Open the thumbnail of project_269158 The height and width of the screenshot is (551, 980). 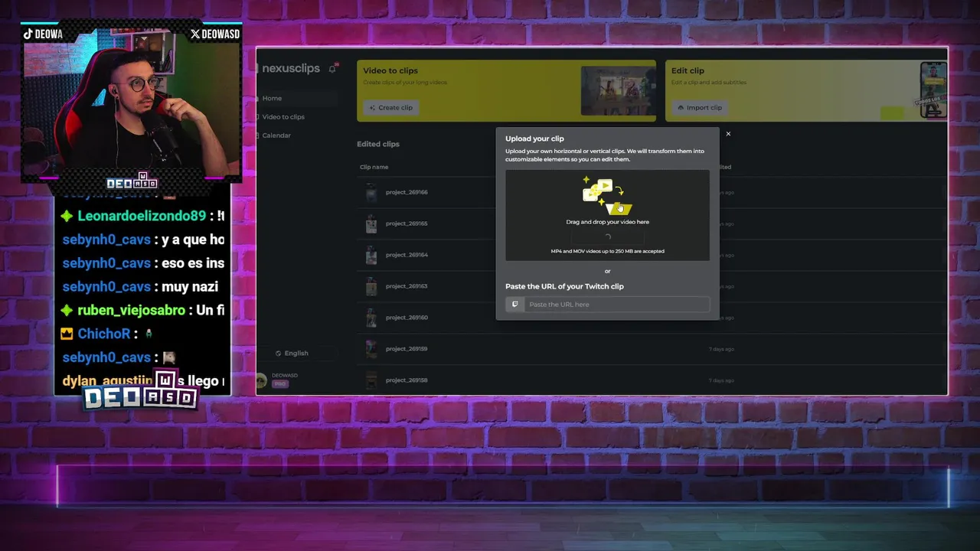coord(371,380)
